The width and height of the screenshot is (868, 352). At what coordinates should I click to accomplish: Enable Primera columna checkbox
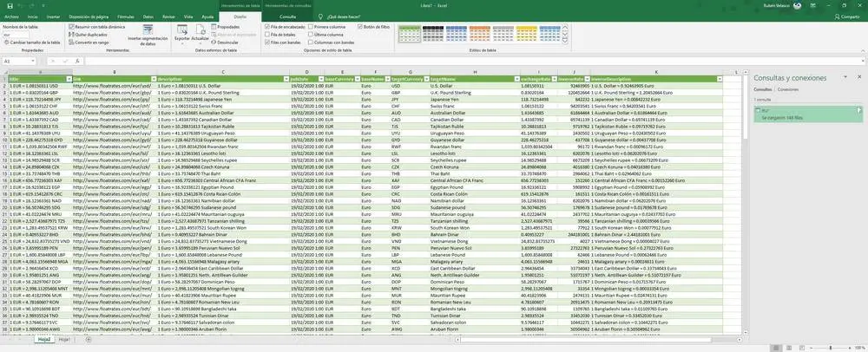point(311,27)
